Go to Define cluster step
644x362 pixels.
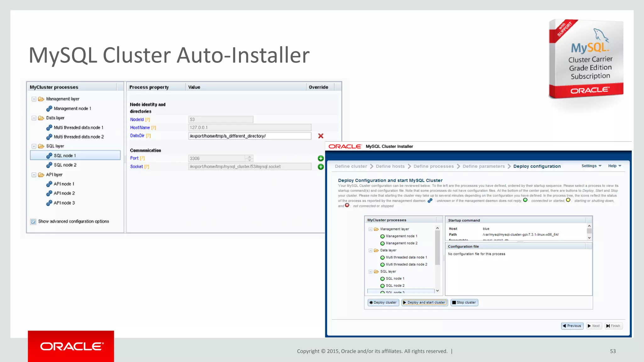351,166
